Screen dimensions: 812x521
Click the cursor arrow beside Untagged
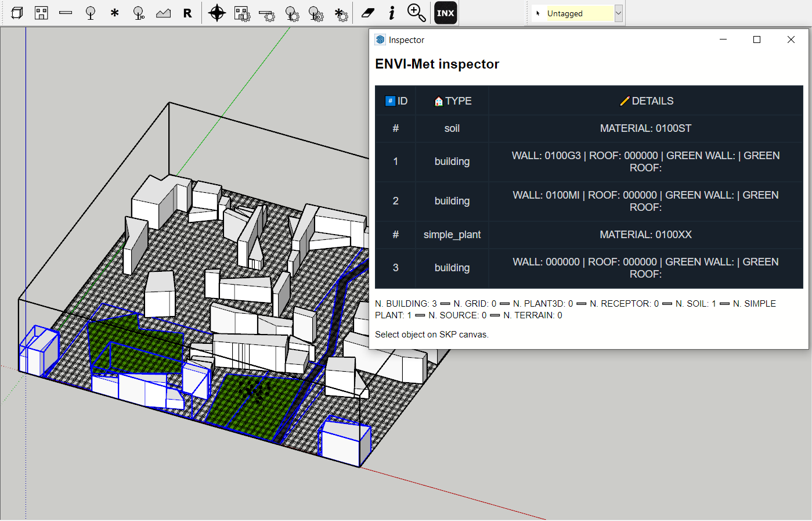click(x=538, y=13)
